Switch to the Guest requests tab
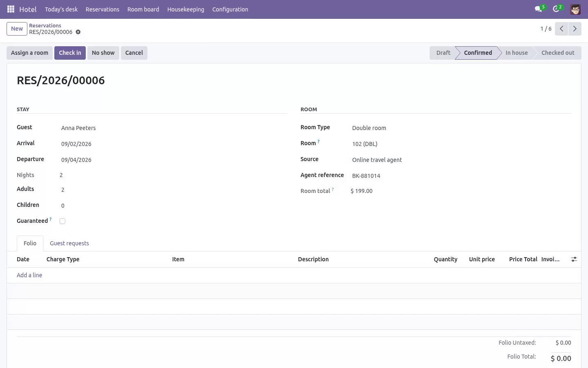Screen dimensions: 588x368 click(69, 243)
